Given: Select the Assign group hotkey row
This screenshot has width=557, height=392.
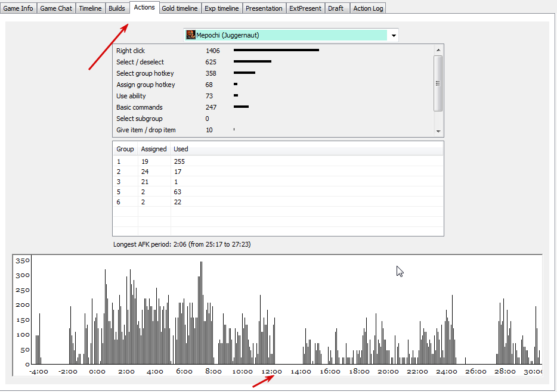Looking at the screenshot, I should pos(273,85).
